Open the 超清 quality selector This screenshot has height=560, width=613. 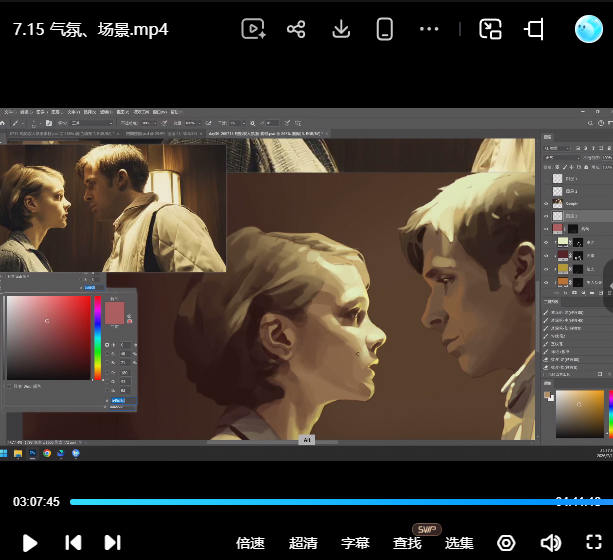(x=303, y=543)
